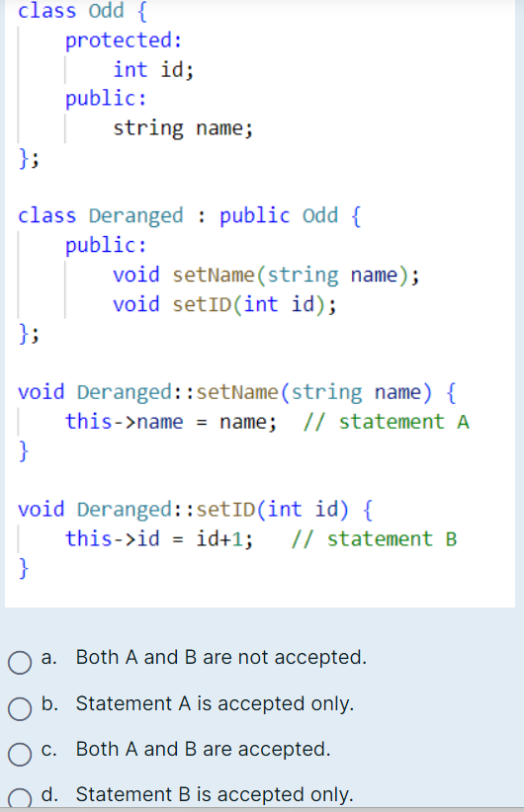The image size is (524, 812).
Task: Click 'class Deranged : public Odd {' line
Action: point(190,216)
